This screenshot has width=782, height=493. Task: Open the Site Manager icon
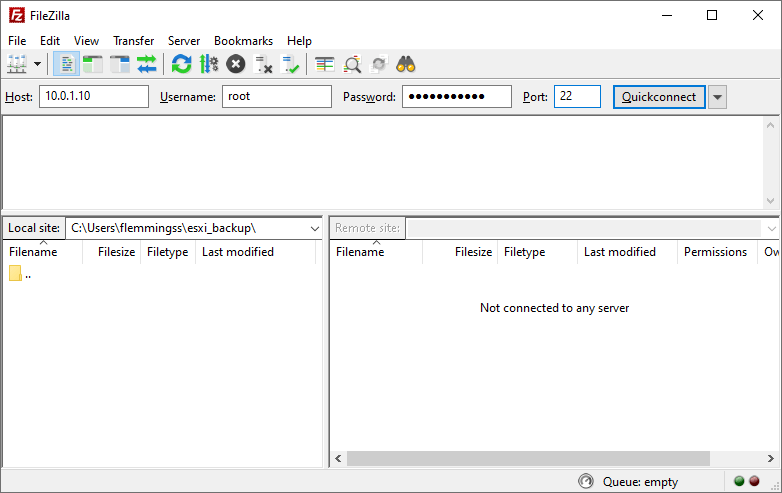pyautogui.click(x=17, y=64)
